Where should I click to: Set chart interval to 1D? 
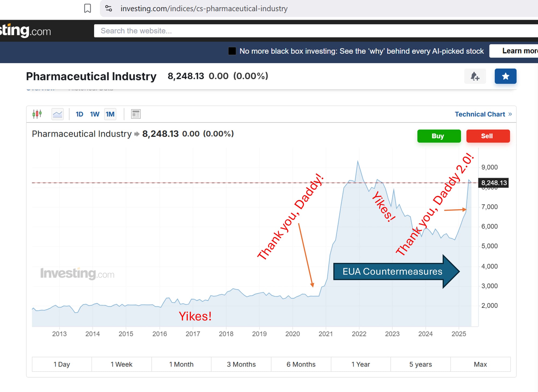click(x=79, y=114)
